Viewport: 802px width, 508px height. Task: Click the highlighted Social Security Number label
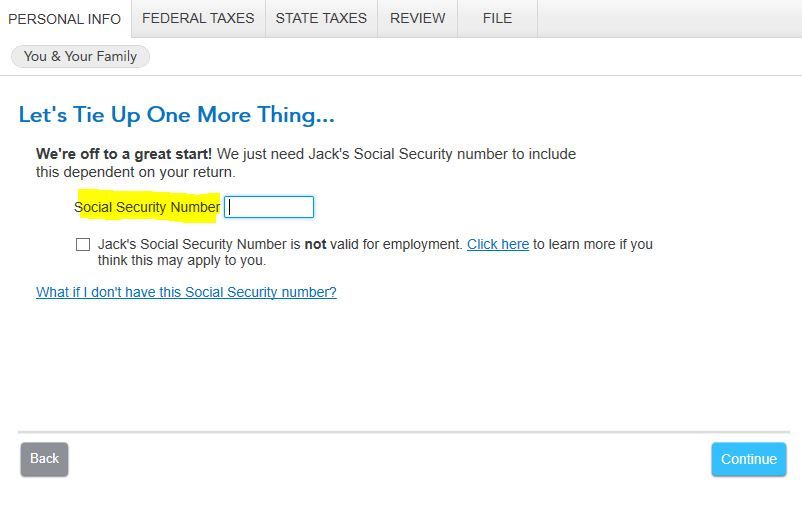[147, 207]
